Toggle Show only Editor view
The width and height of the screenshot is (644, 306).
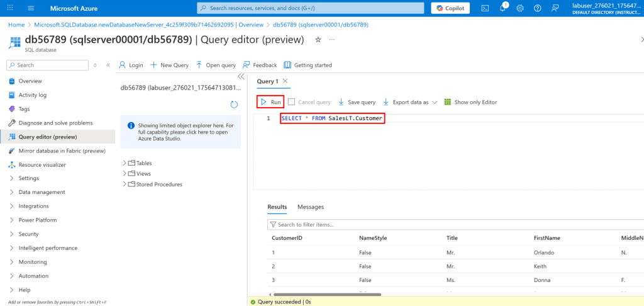point(470,102)
